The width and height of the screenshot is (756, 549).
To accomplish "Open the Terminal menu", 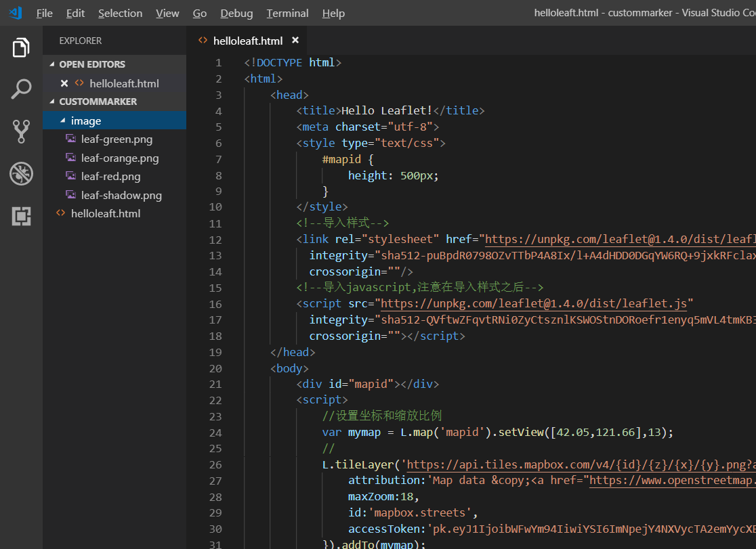I will (287, 13).
